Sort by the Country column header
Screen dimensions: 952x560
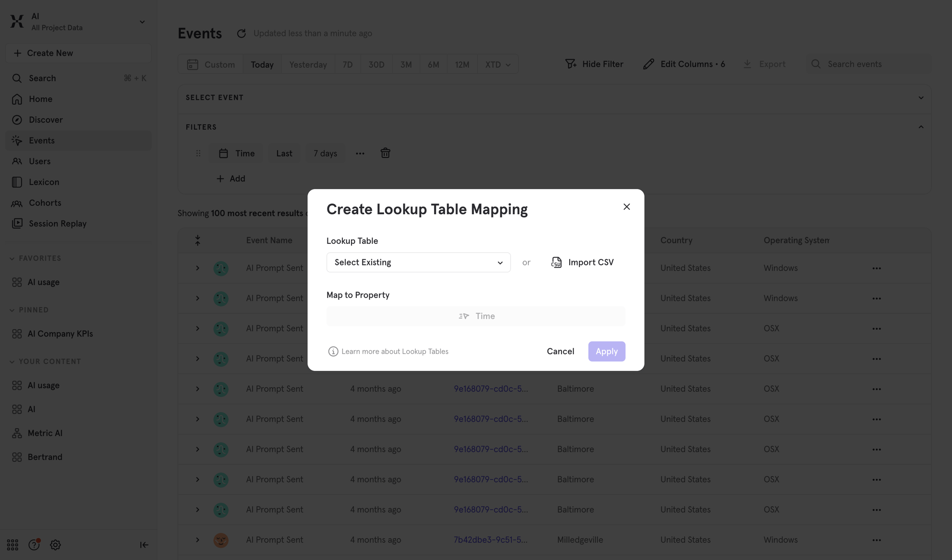(676, 240)
